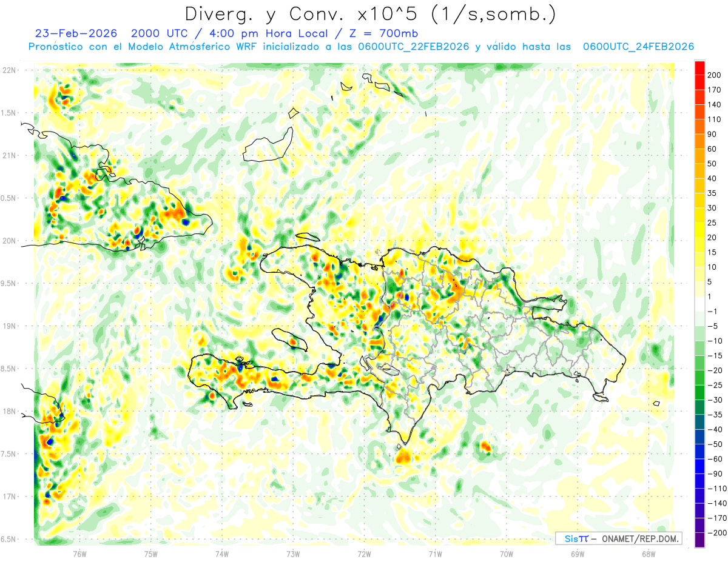The height and width of the screenshot is (562, 728).
Task: Click the '7.5N' latitude label
Action: tap(9, 454)
